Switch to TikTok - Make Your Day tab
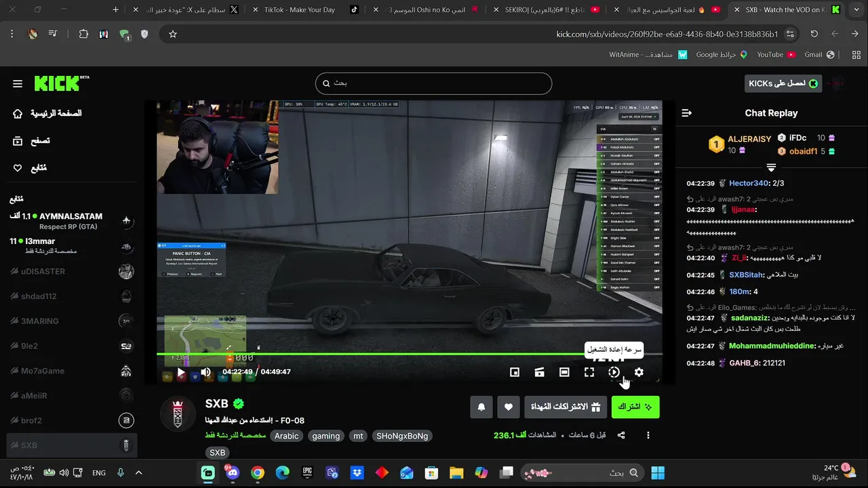Screen dimensions: 868x488 305,10
